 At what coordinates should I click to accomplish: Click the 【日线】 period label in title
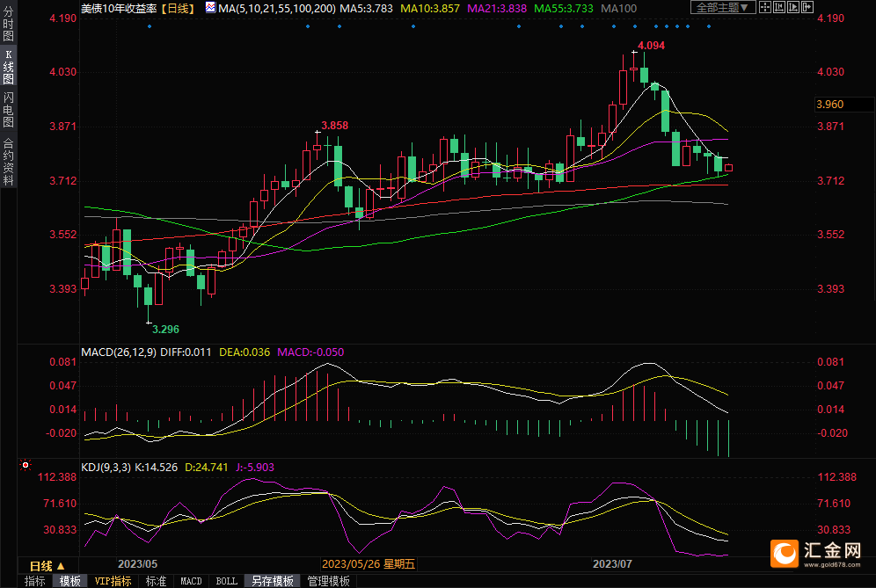(x=178, y=9)
